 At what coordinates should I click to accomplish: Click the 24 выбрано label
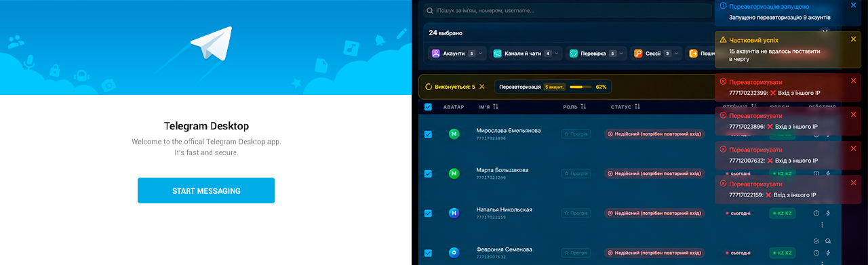pos(445,32)
